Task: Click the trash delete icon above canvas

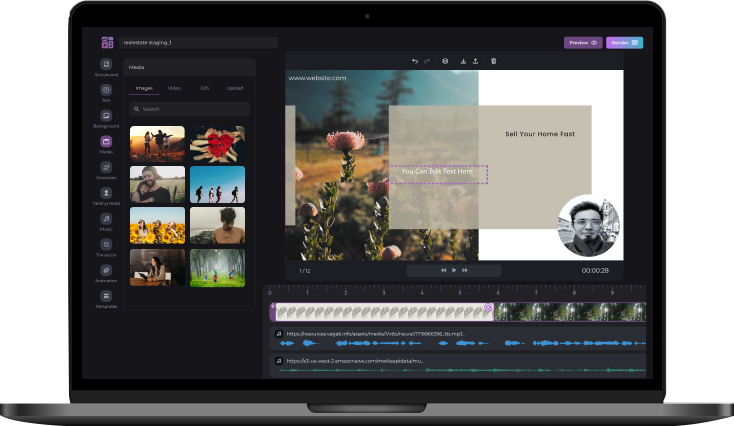Action: click(x=493, y=61)
